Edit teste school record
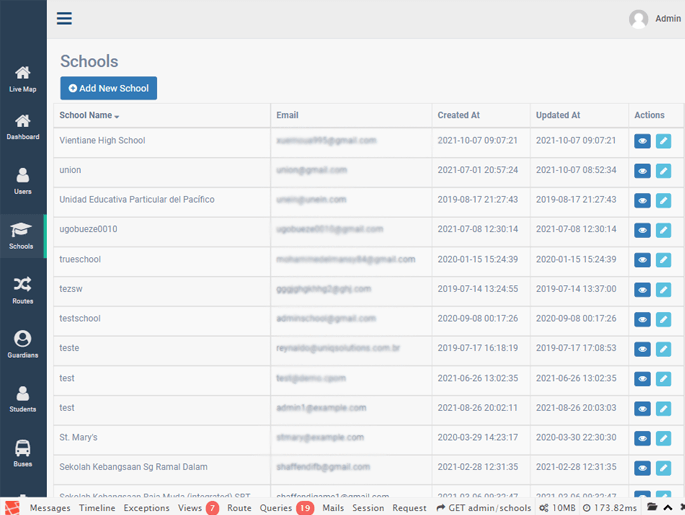Image resolution: width=685 pixels, height=515 pixels. pos(663,349)
